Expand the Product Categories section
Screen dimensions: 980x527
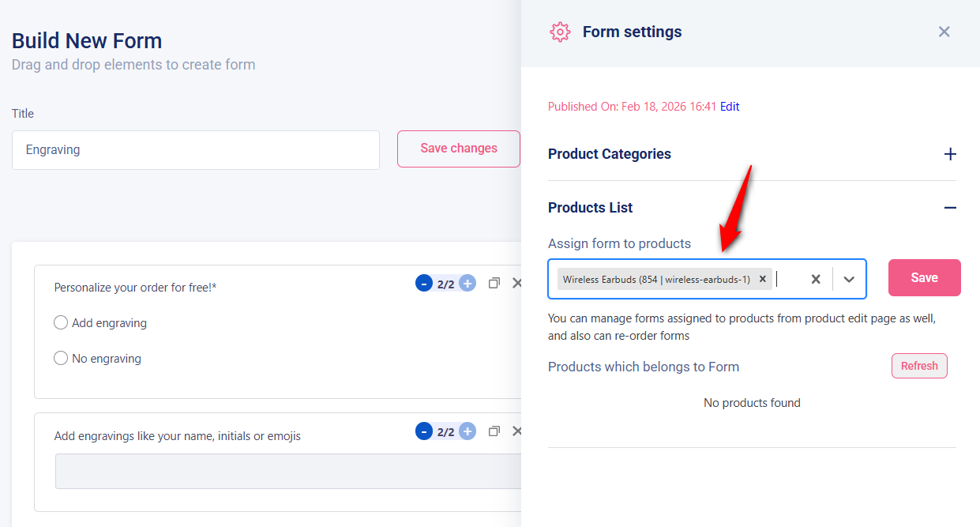pos(950,154)
